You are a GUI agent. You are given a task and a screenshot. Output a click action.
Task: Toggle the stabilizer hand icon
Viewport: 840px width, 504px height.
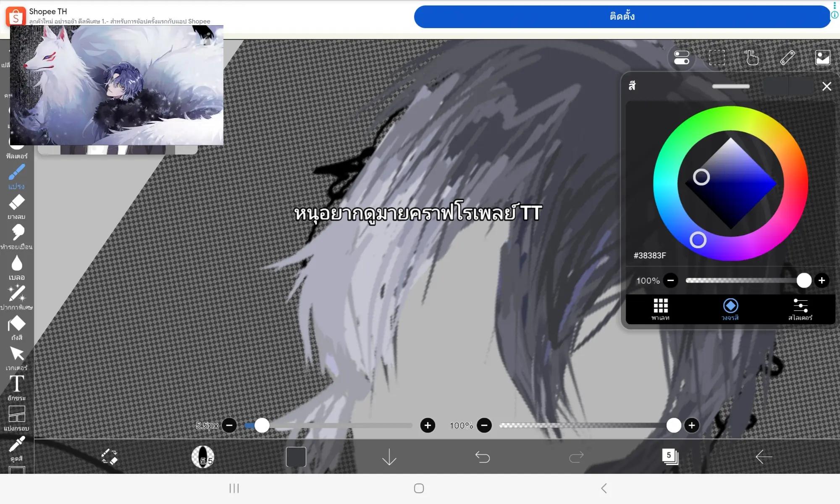752,58
